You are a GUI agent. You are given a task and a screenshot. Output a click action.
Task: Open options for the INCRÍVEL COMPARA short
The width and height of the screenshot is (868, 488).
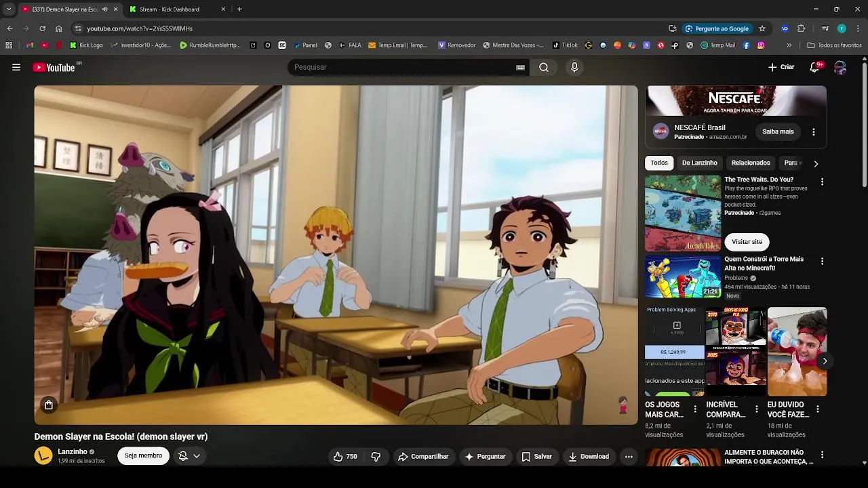point(757,409)
